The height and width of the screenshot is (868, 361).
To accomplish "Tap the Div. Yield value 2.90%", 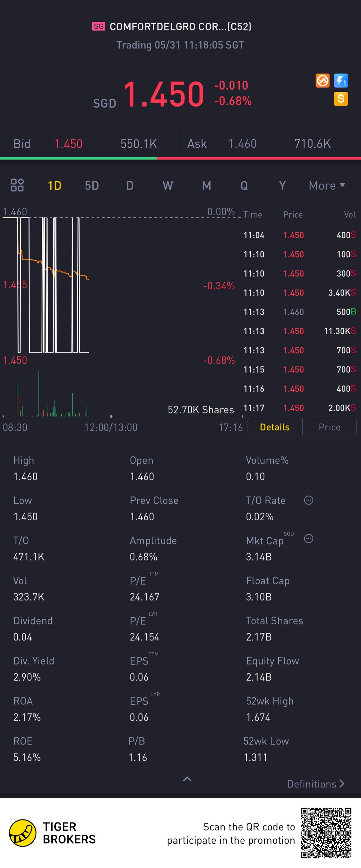I will (x=27, y=677).
